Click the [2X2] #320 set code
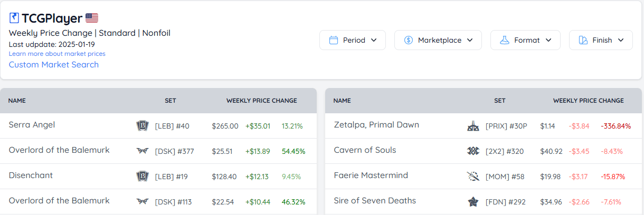644x215 pixels. tap(505, 151)
